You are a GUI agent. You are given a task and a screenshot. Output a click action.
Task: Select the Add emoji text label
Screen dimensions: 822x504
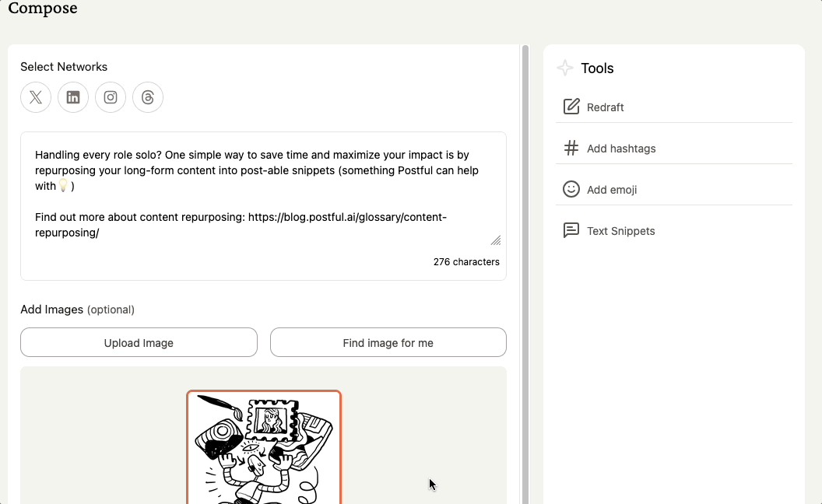(612, 190)
